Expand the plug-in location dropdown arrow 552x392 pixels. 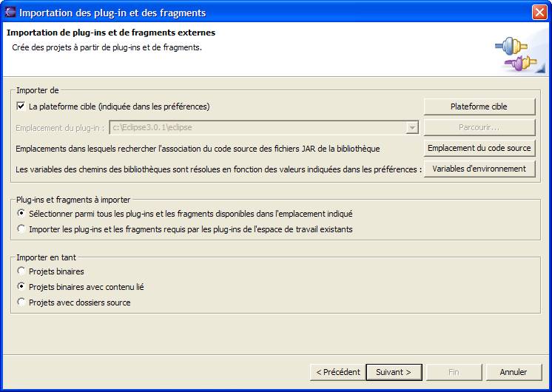[x=412, y=128]
